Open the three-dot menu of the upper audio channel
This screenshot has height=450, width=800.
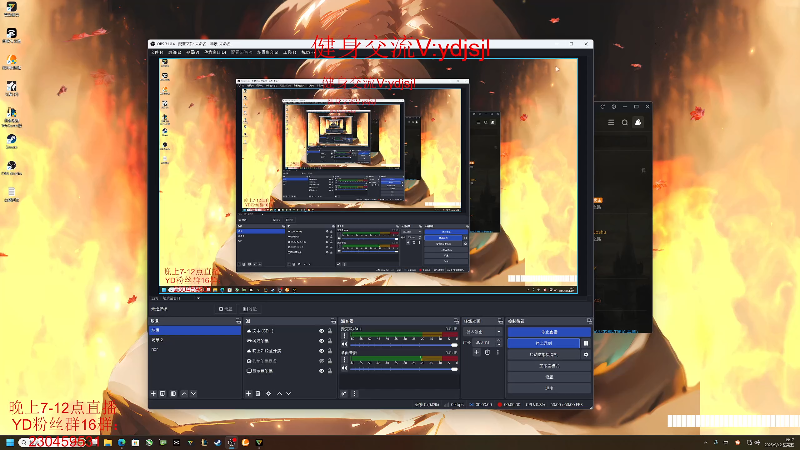[344, 335]
